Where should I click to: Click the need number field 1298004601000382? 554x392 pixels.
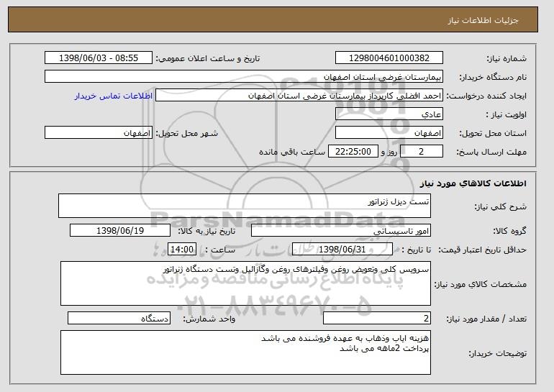(389, 58)
